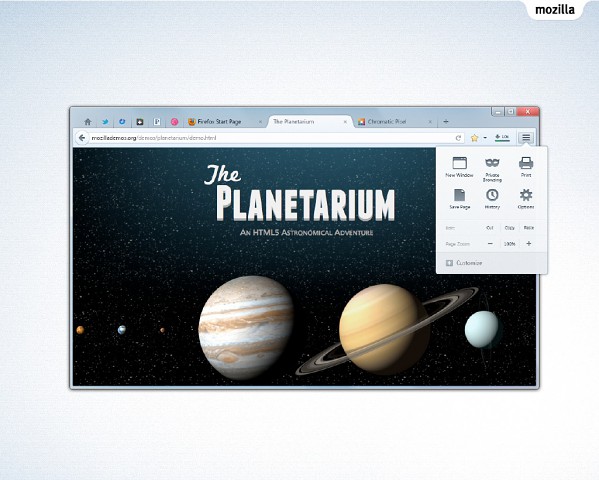Image resolution: width=599 pixels, height=480 pixels.
Task: Click the pale blue Uranus planet
Action: 481,329
